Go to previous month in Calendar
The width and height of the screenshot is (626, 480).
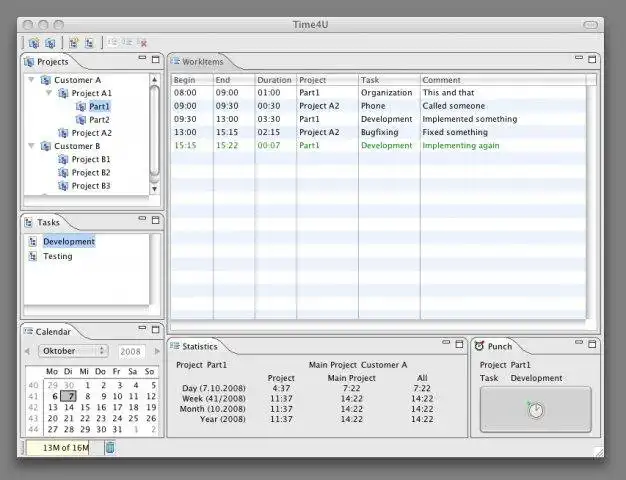[x=27, y=351]
